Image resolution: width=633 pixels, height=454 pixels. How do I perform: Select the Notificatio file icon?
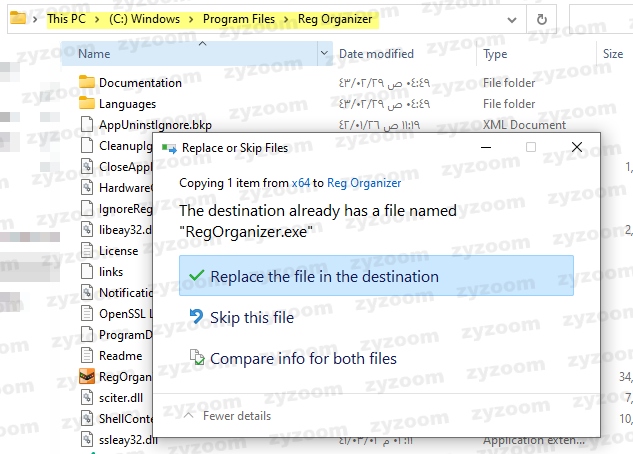(x=87, y=292)
